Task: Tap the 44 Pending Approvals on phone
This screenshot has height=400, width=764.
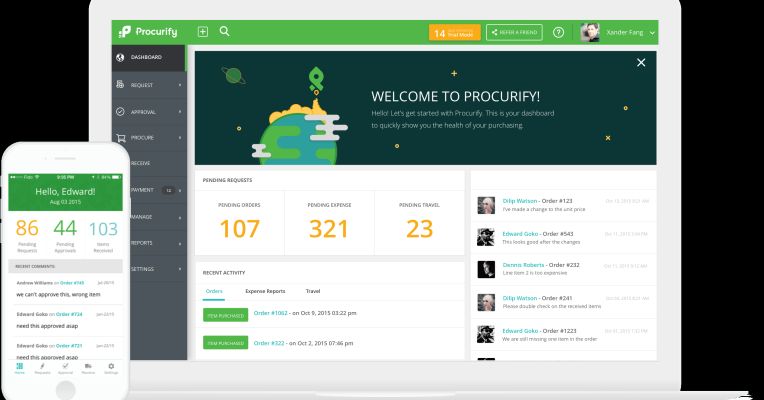Action: point(65,228)
